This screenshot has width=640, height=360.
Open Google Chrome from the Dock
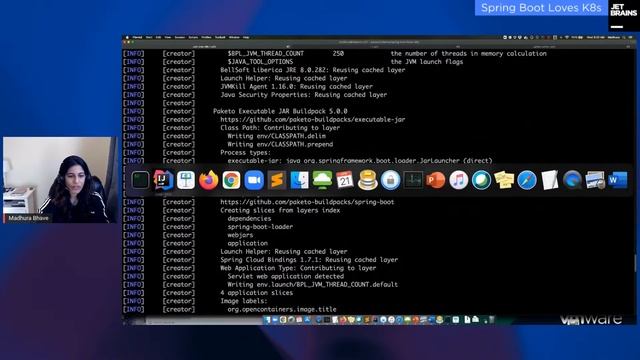(x=231, y=180)
